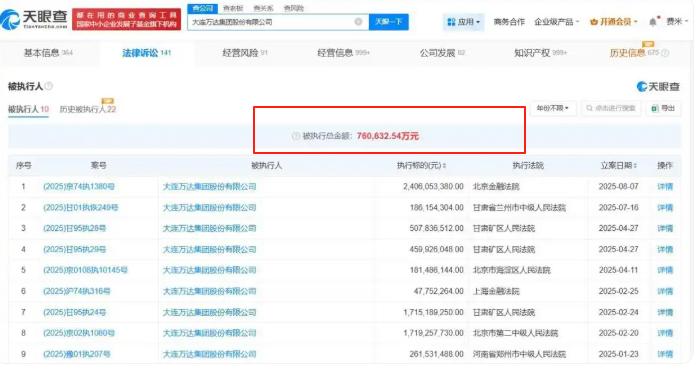Click the 导出 export icon button
Viewport: 697px width, 378px height.
[663, 108]
